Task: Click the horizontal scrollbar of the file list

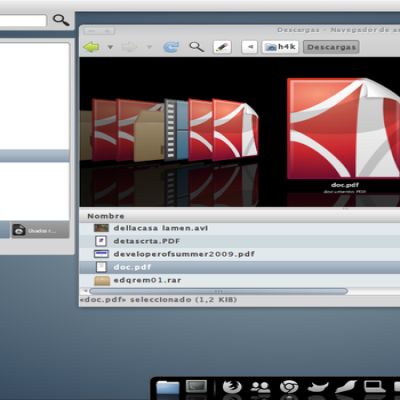Action: (219, 291)
